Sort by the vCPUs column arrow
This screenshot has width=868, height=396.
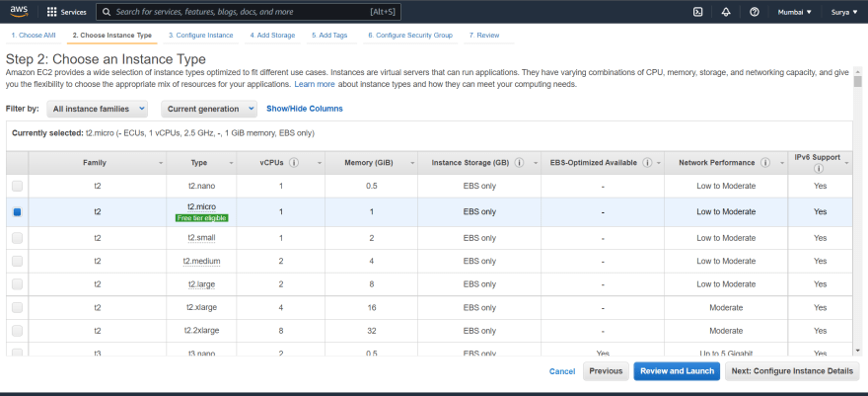tap(320, 163)
